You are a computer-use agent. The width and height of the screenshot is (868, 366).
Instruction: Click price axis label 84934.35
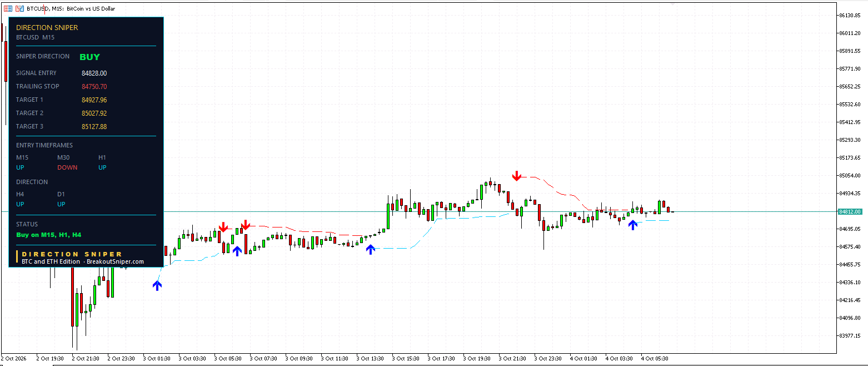[850, 193]
